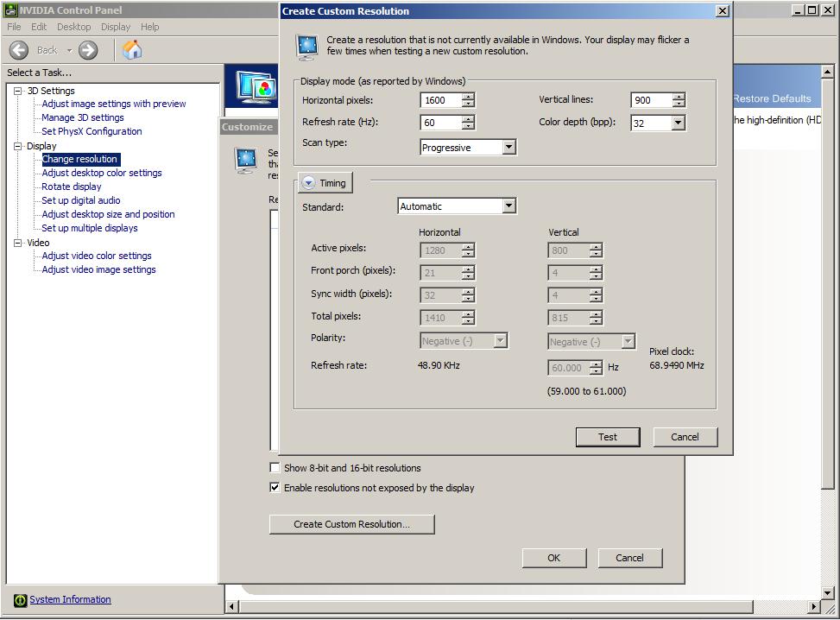The width and height of the screenshot is (840, 620).
Task: Click the Back navigation arrow
Action: (x=19, y=50)
